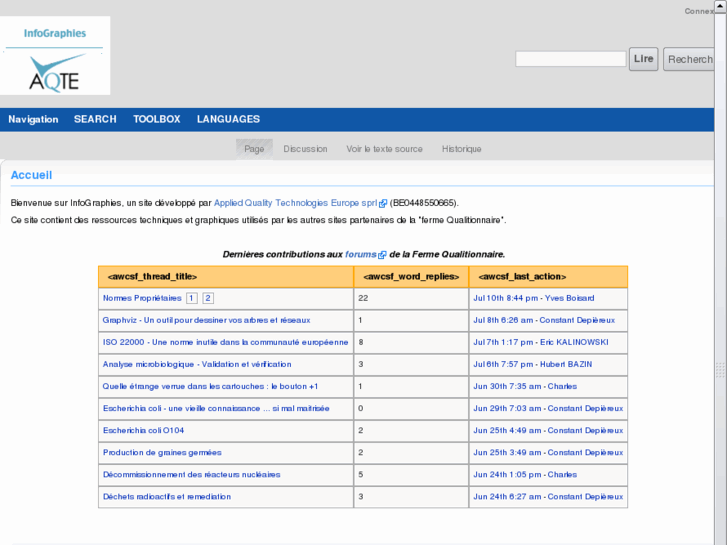The height and width of the screenshot is (545, 727).
Task: Switch to the Historique tab
Action: coord(461,149)
